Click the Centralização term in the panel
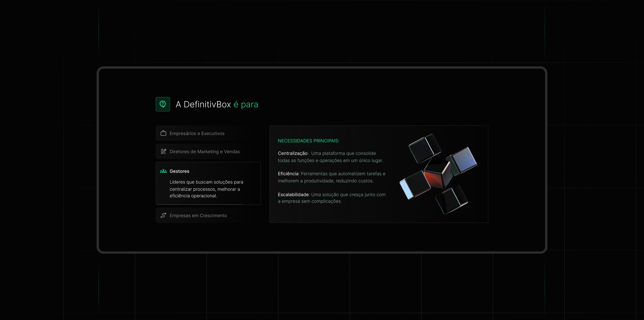Viewport: 644px width, 320px height. tap(292, 153)
